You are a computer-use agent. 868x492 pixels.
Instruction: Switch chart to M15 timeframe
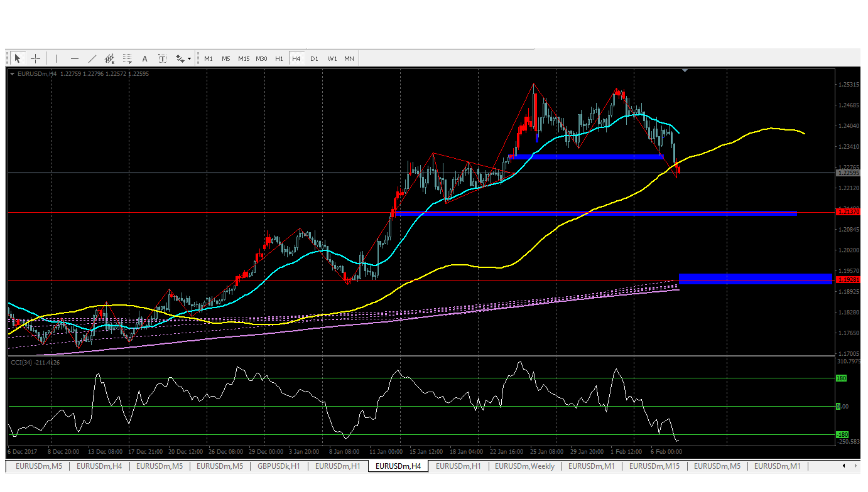[244, 58]
